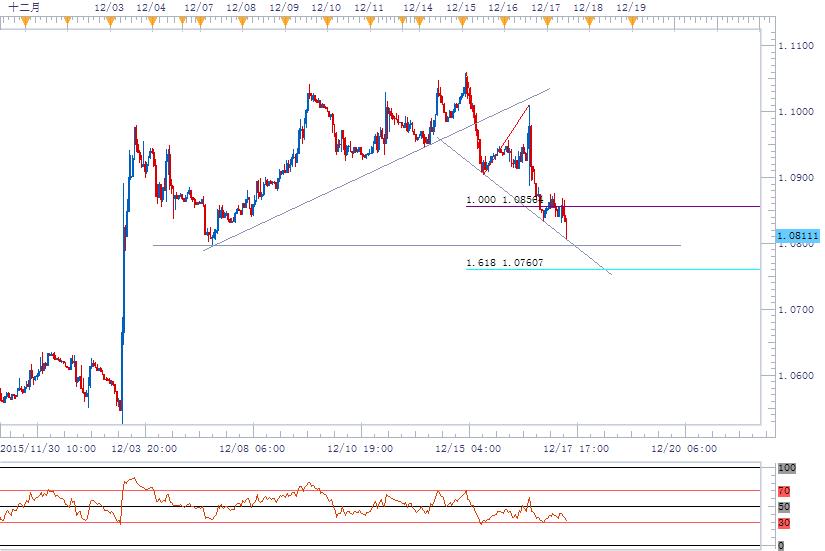The width and height of the screenshot is (825, 551).
Task: Click the orange marker beneath 12/10
Action: (x=327, y=22)
